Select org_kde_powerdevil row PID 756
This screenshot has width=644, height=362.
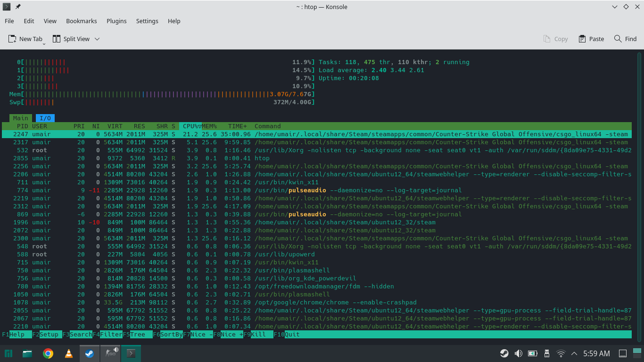click(316, 279)
